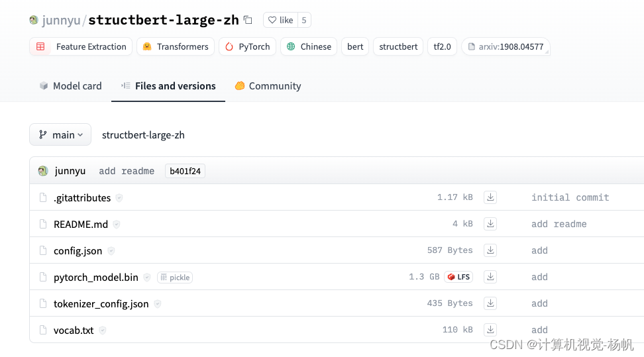
Task: Open 'add' commit for pytorch_model.bin
Action: [539, 277]
